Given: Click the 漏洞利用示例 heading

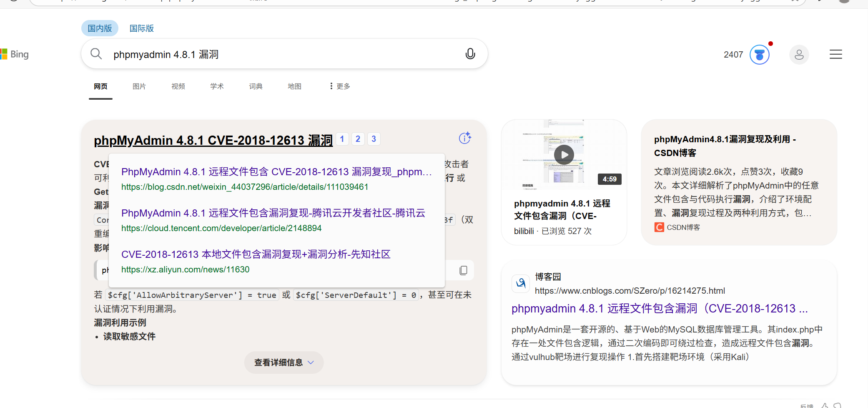Looking at the screenshot, I should point(120,323).
